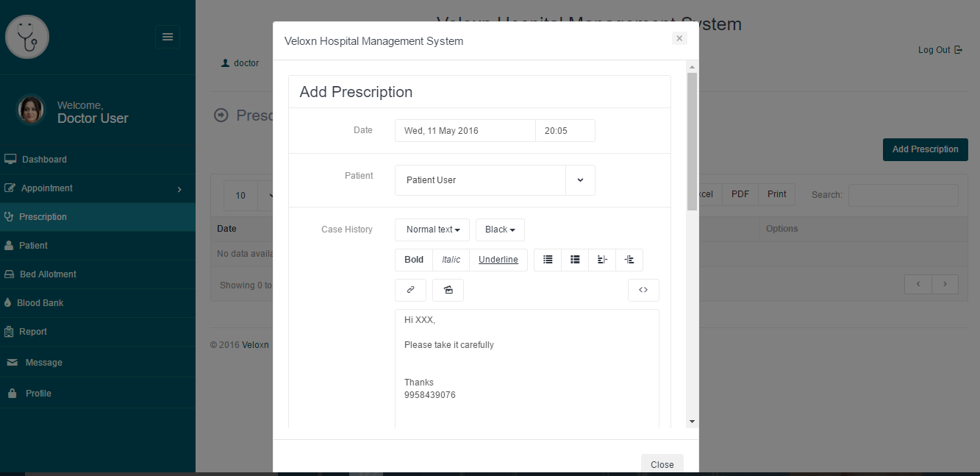980x476 pixels.
Task: Click the outdent icon in editor toolbar
Action: pos(602,260)
